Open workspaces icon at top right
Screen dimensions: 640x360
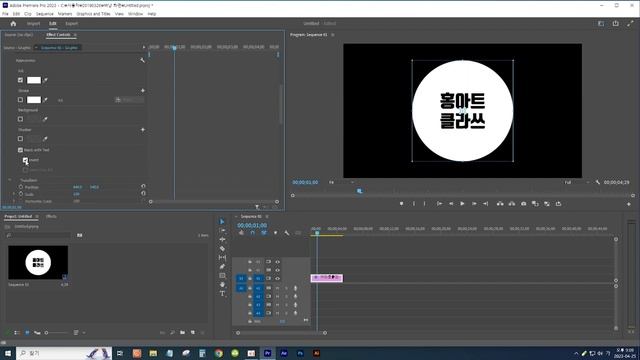[601, 24]
